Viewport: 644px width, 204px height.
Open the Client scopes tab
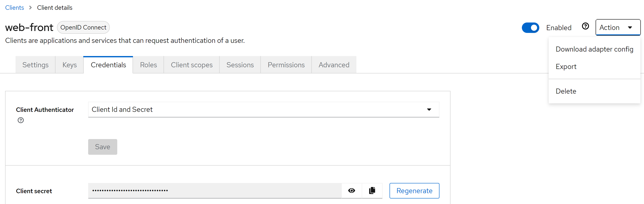pos(192,65)
